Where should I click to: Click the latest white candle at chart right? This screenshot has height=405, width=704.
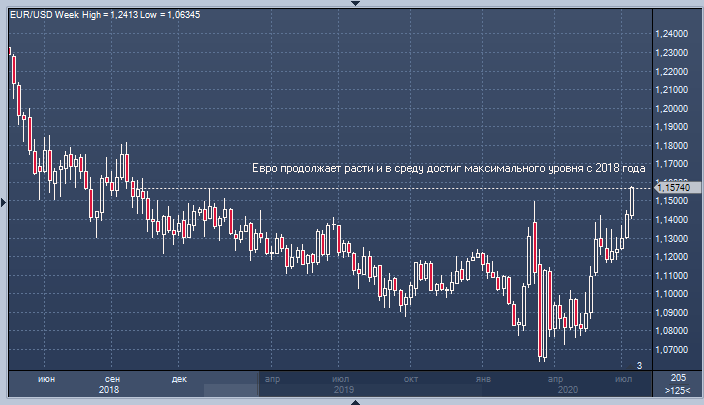pyautogui.click(x=632, y=200)
